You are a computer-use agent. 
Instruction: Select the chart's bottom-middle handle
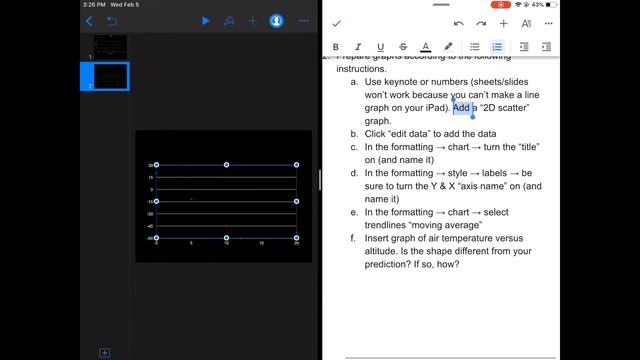coord(227,238)
